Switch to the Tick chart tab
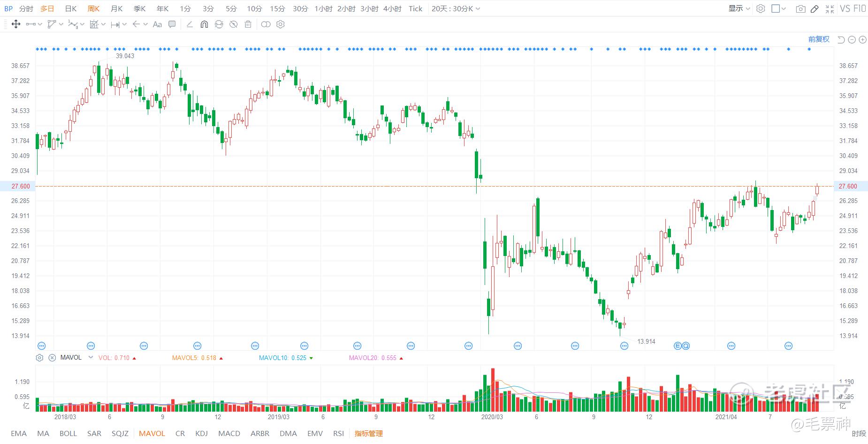 [x=416, y=8]
